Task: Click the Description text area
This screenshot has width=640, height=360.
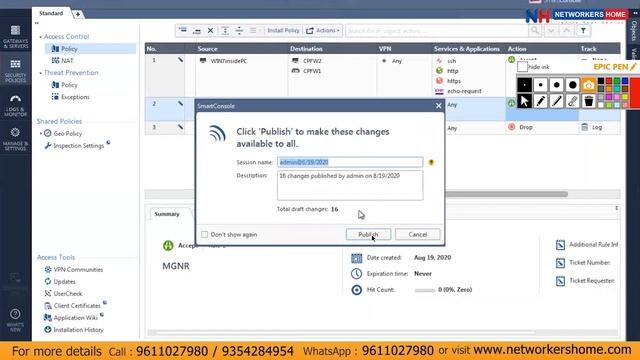Action: 350,185
